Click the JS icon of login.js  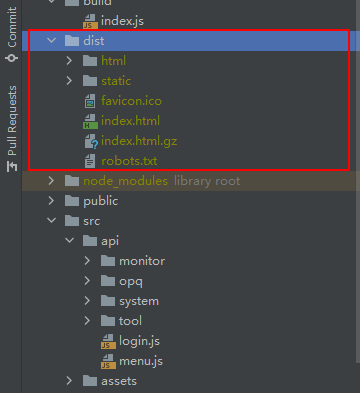coord(108,342)
